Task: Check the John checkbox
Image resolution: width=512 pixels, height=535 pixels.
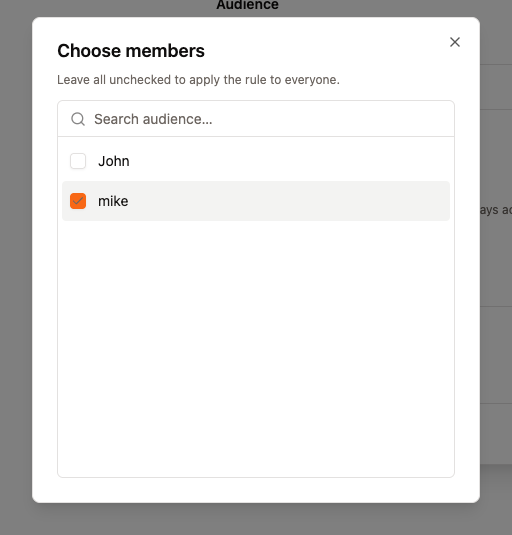Action: coord(78,161)
